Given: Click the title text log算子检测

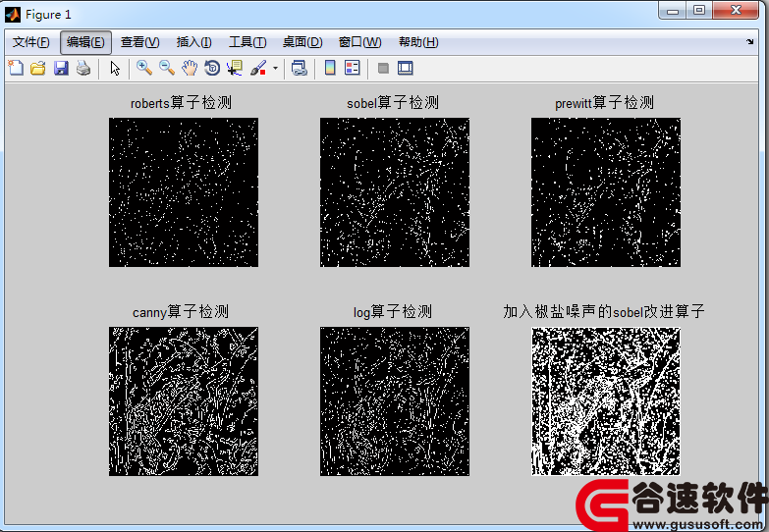Looking at the screenshot, I should (393, 311).
